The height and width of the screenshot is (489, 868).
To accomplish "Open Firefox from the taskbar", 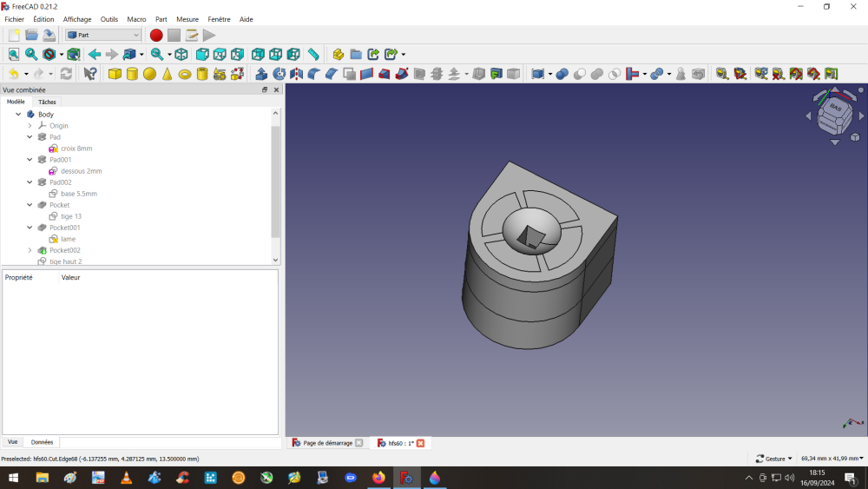I will 378,478.
